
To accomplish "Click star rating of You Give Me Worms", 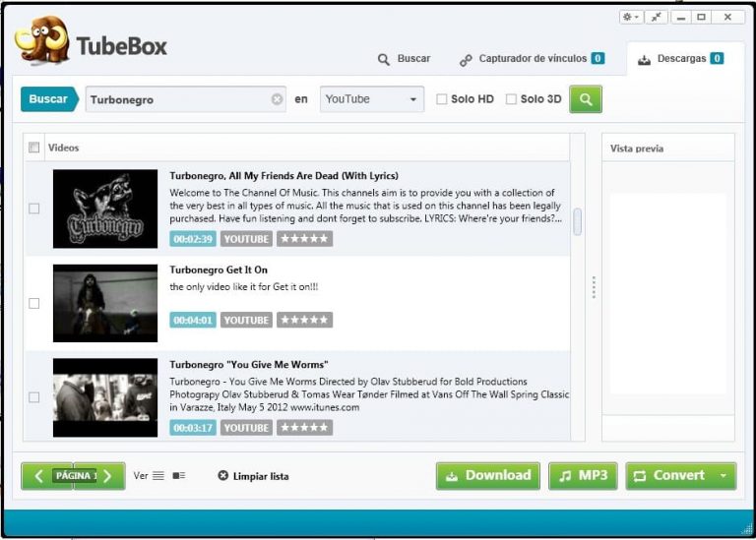I will click(305, 427).
